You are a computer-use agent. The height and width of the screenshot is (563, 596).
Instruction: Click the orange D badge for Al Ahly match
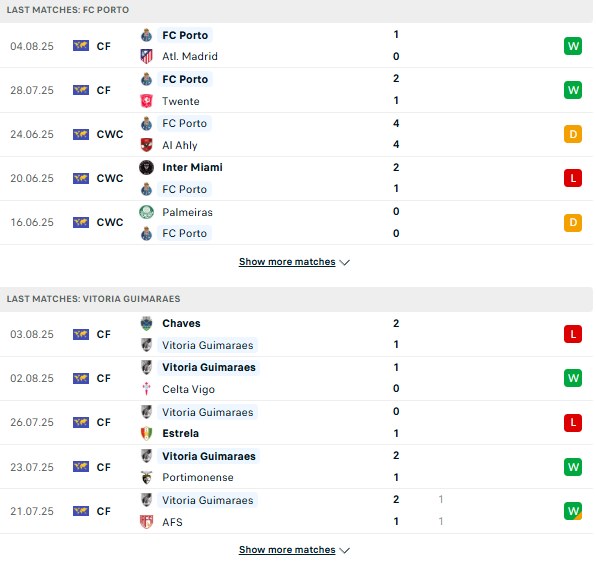pos(573,134)
